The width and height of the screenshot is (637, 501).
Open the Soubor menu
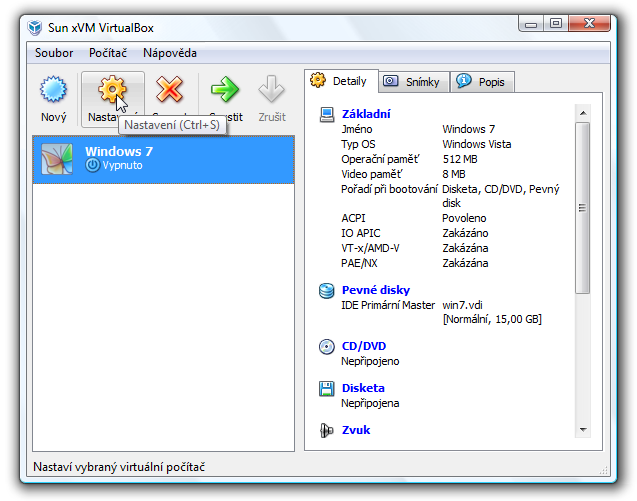tap(54, 53)
